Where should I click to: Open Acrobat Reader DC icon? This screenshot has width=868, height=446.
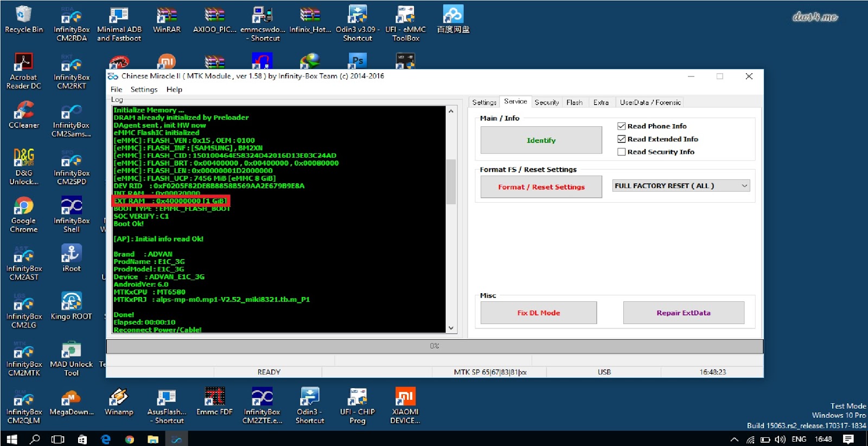pos(24,72)
